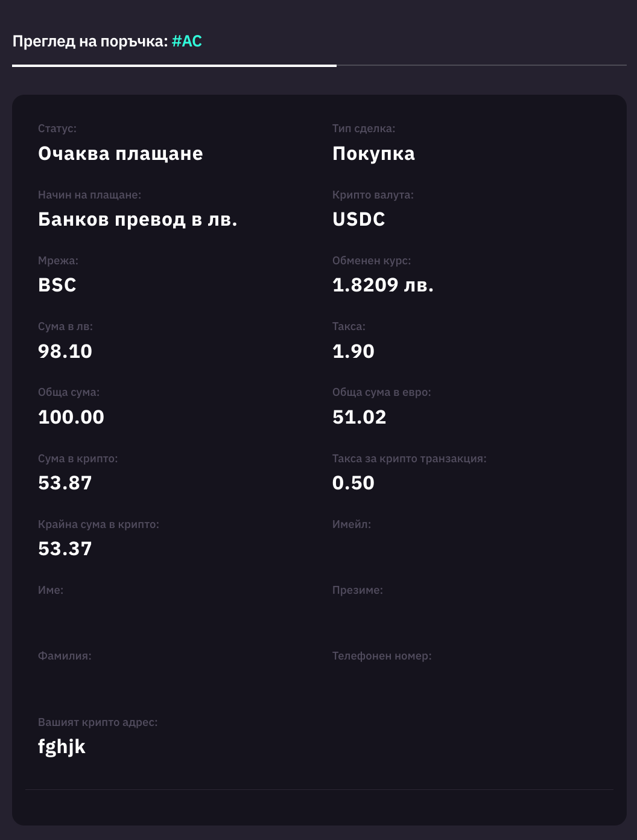Image resolution: width=637 pixels, height=840 pixels.
Task: Click the 0.50 crypto transaction fee
Action: tap(353, 483)
